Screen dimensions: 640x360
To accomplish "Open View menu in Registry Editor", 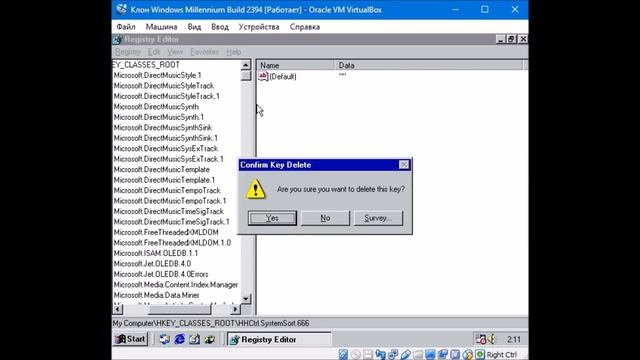I will pos(175,52).
